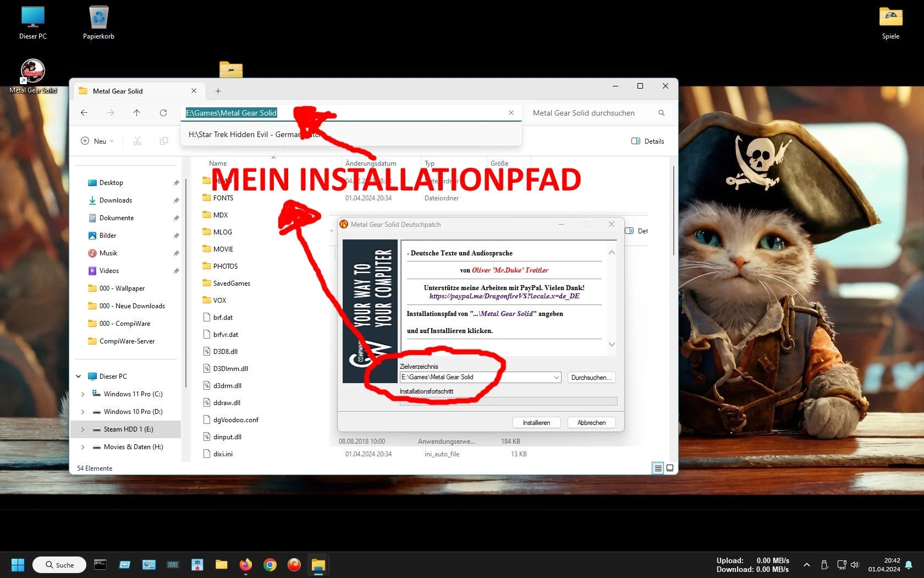Sort files by Größe column

tap(499, 163)
